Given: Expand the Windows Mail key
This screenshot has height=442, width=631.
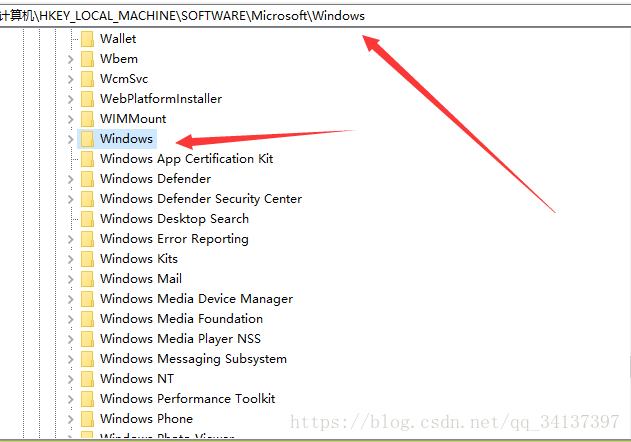Looking at the screenshot, I should pyautogui.click(x=71, y=279).
